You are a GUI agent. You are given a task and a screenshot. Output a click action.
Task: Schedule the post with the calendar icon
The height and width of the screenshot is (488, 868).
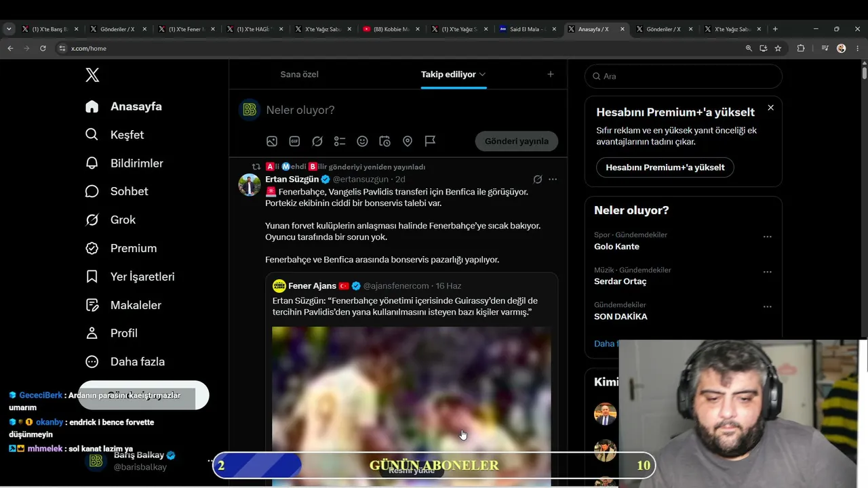point(384,141)
